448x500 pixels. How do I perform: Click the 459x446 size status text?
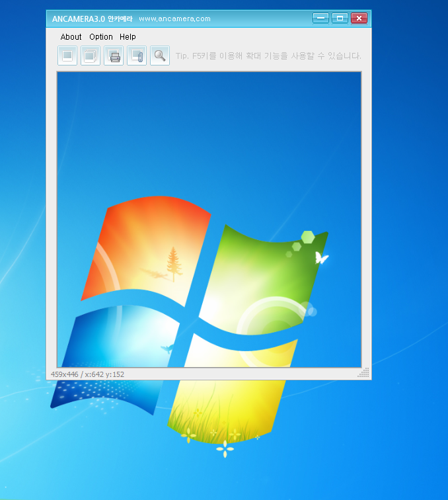click(64, 374)
